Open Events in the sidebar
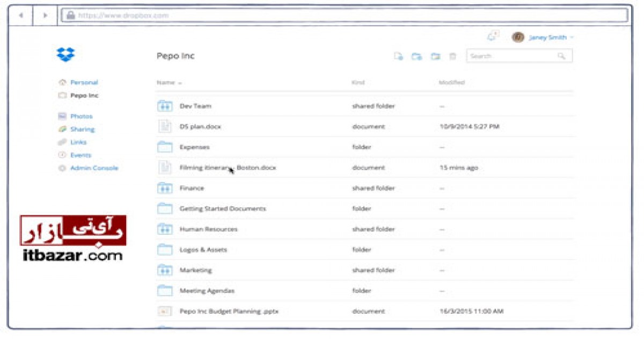The width and height of the screenshot is (644, 339). coord(80,155)
